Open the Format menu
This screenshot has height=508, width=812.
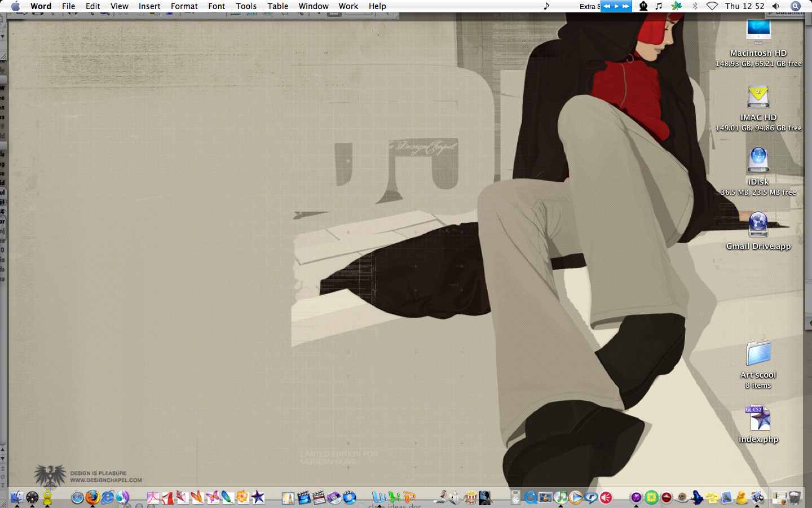[184, 6]
